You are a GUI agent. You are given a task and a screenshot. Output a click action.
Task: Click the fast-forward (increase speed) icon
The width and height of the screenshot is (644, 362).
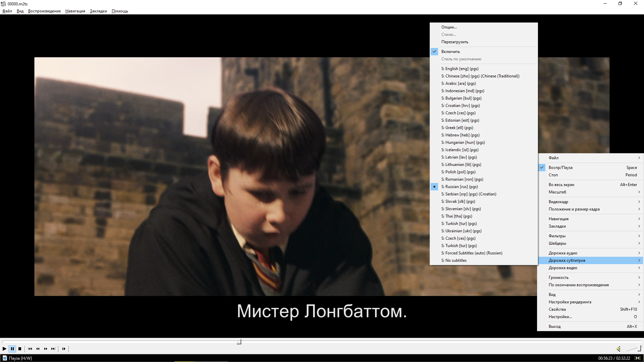46,349
